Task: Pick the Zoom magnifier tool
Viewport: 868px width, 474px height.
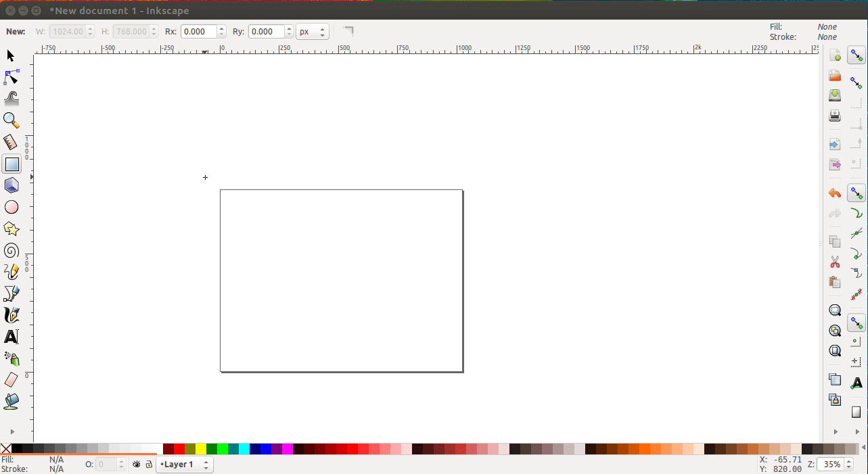Action: (11, 120)
